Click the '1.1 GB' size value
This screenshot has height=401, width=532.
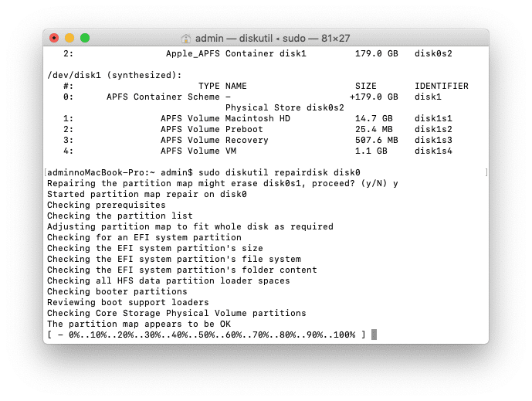click(x=371, y=151)
